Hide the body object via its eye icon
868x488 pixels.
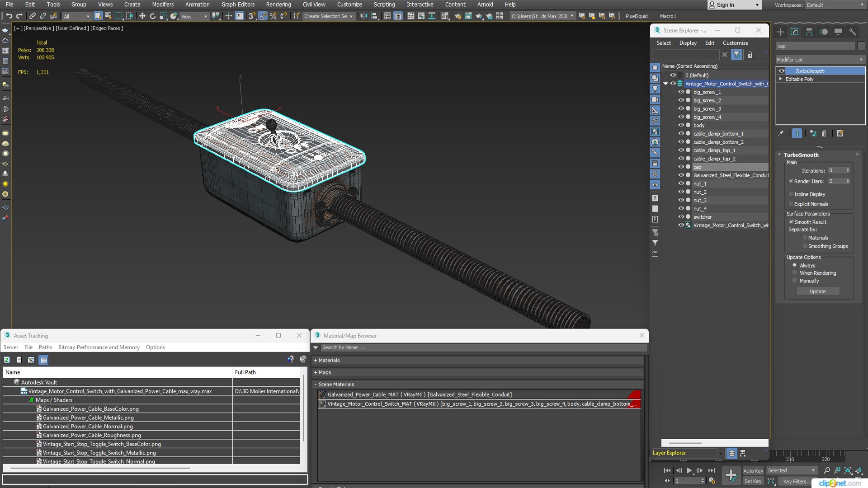point(681,125)
